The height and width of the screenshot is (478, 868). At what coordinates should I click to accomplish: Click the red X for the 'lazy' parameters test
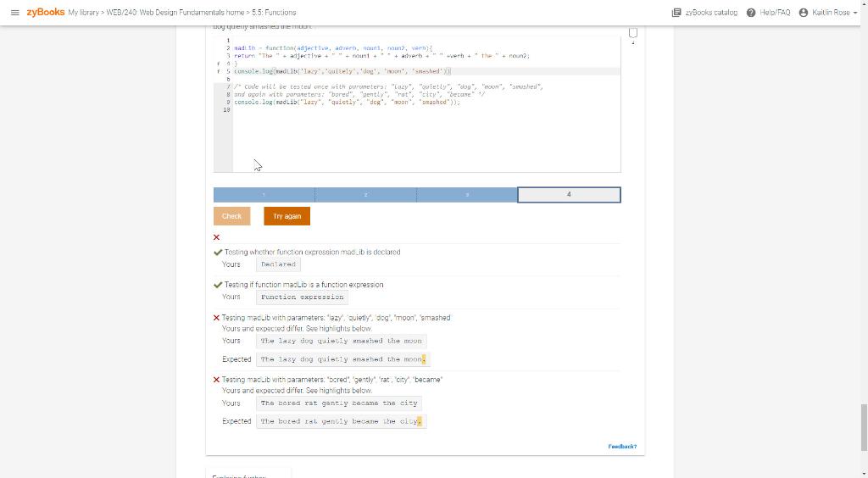click(x=216, y=318)
